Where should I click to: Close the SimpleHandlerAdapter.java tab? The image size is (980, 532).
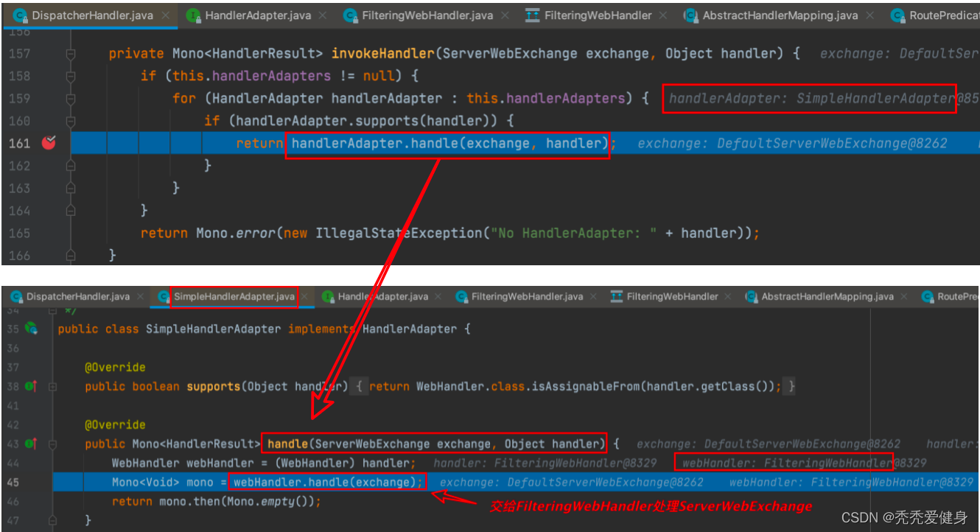304,296
